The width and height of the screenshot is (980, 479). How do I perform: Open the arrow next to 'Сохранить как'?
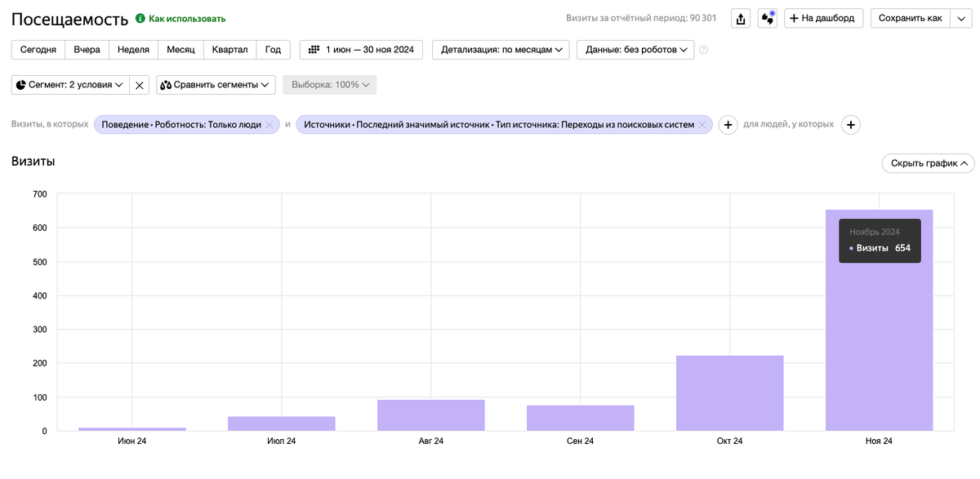pyautogui.click(x=960, y=18)
